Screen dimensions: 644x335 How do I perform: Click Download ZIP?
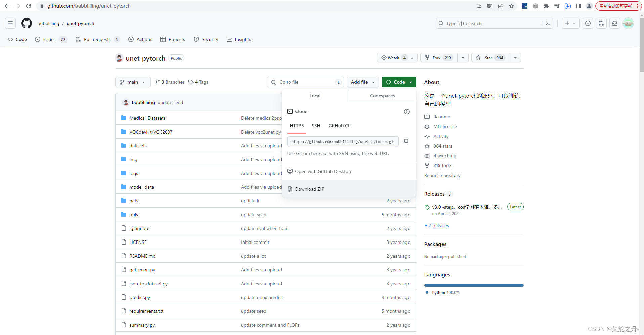click(349, 189)
